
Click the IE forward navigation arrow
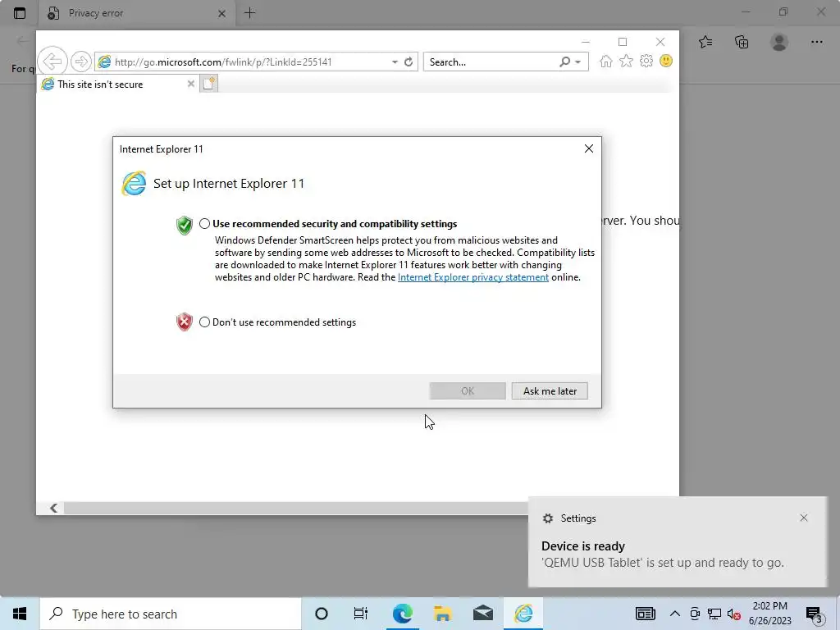click(81, 62)
